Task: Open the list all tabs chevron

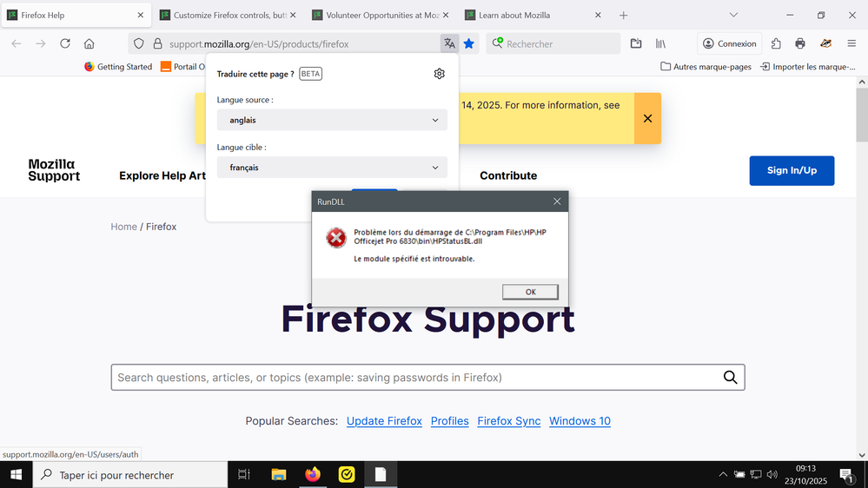Action: click(733, 16)
